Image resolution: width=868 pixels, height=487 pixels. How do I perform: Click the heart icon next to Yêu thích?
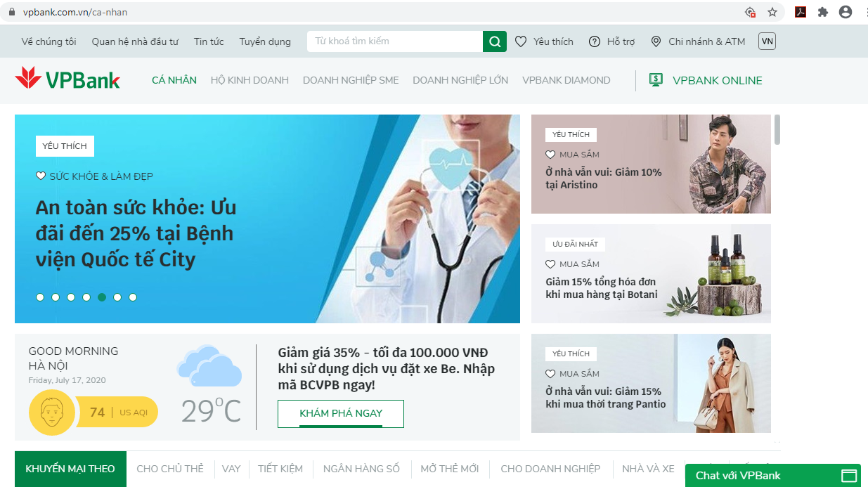click(x=520, y=41)
